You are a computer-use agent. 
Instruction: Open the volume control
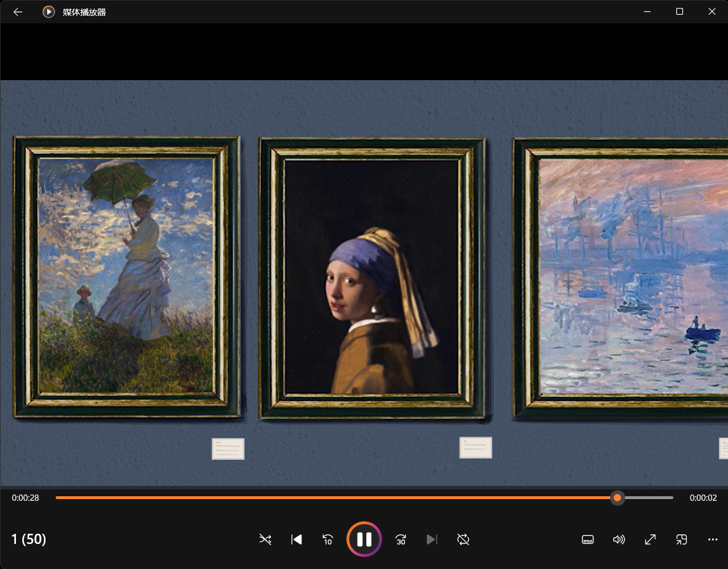click(619, 539)
